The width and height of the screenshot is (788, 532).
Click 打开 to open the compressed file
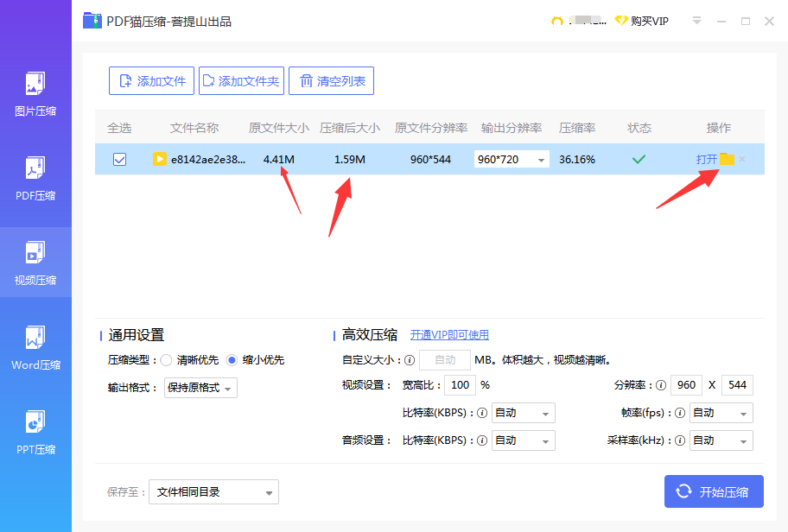pos(706,159)
